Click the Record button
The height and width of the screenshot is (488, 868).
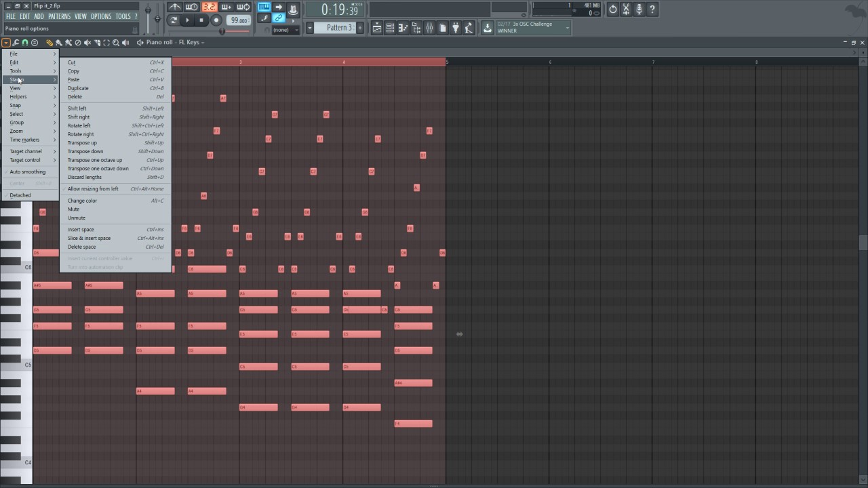point(216,20)
